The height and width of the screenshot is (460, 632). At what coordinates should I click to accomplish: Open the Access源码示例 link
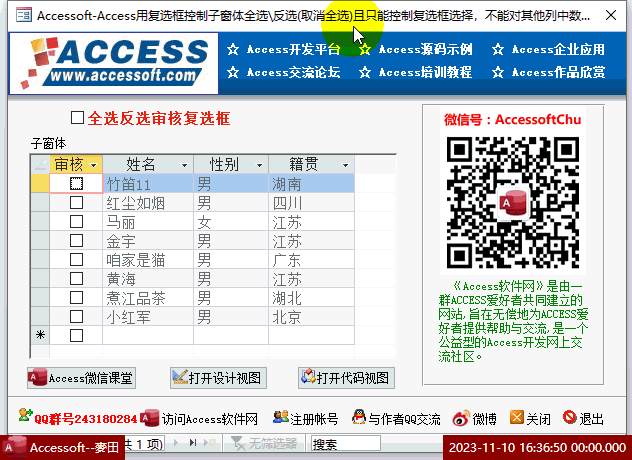[x=426, y=49]
